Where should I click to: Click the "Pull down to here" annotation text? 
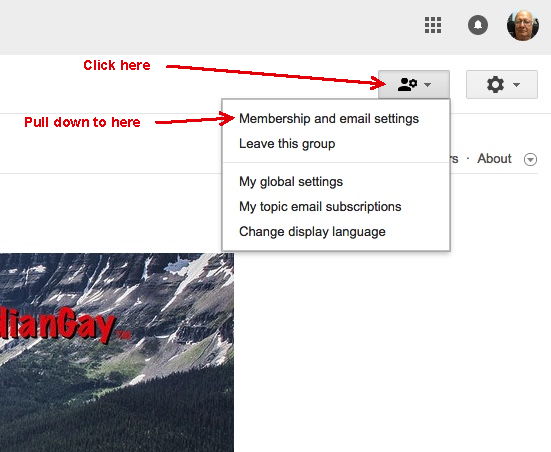coord(82,122)
